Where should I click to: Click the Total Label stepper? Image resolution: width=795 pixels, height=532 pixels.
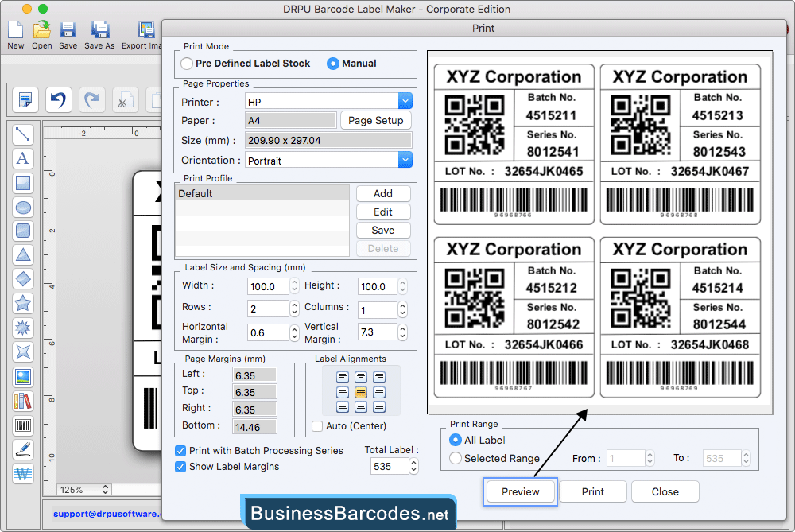click(x=413, y=466)
